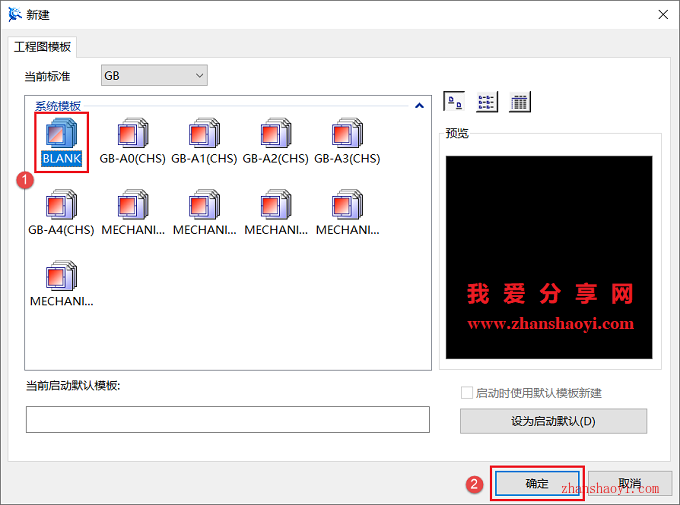
Task: Collapse the 系统模板 group
Action: pos(419,105)
